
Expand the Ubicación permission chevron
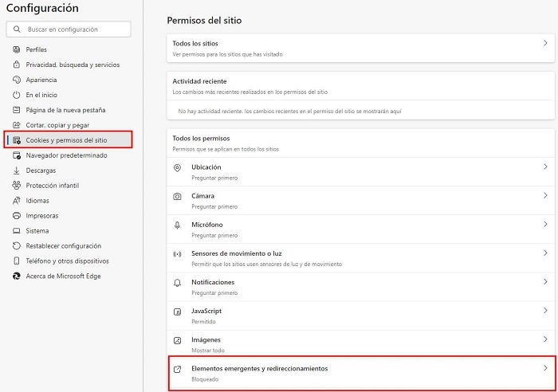545,167
